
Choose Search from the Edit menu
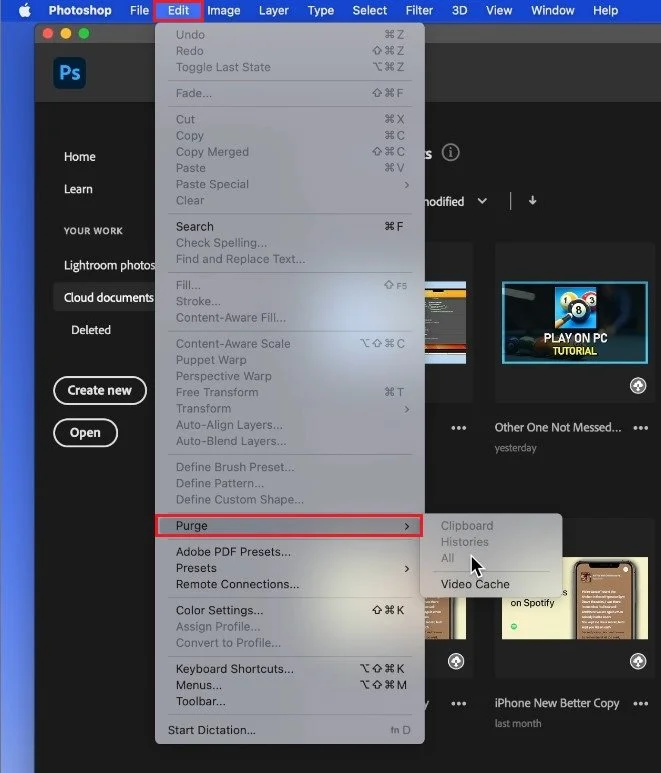(289, 227)
